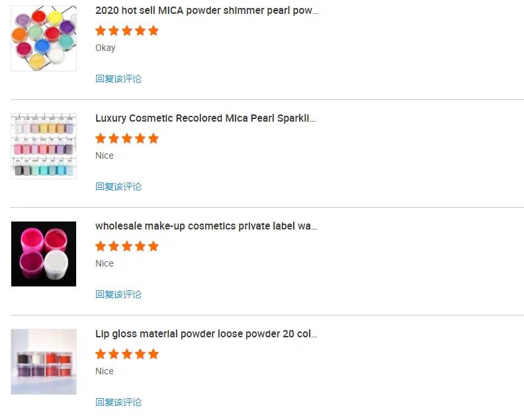Open the 'Luxury Cosmetic Recolored Mica Pearl' title
Screen dimensions: 524x420
coord(205,118)
